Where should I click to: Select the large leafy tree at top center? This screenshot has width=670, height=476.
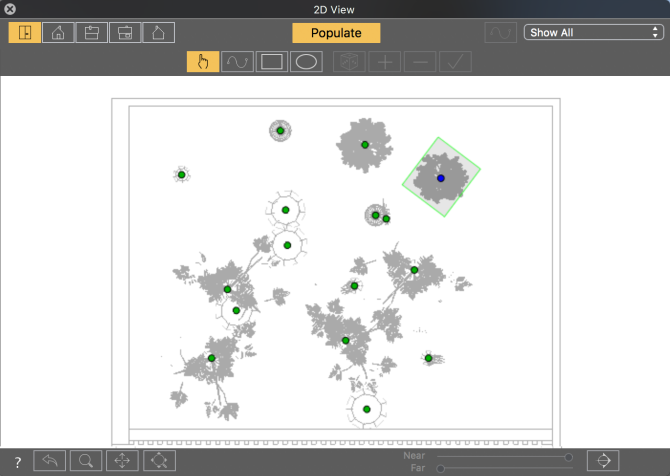point(365,145)
